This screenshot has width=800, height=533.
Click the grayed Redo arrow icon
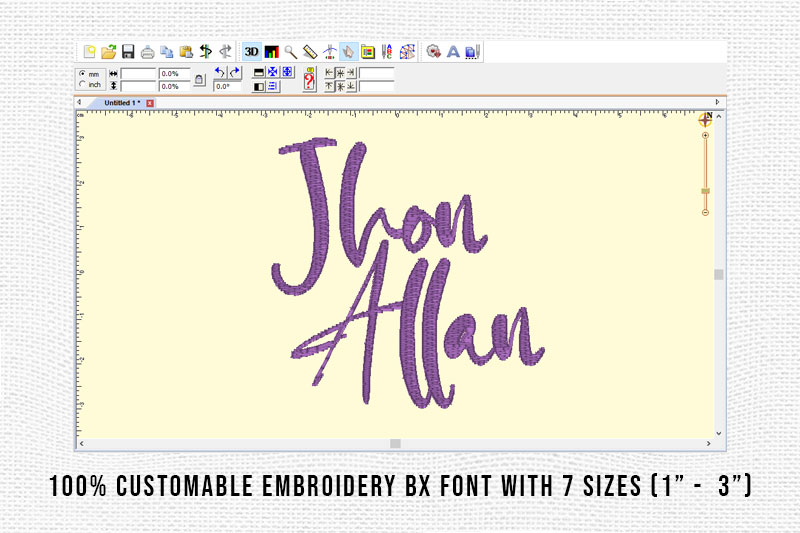point(225,52)
